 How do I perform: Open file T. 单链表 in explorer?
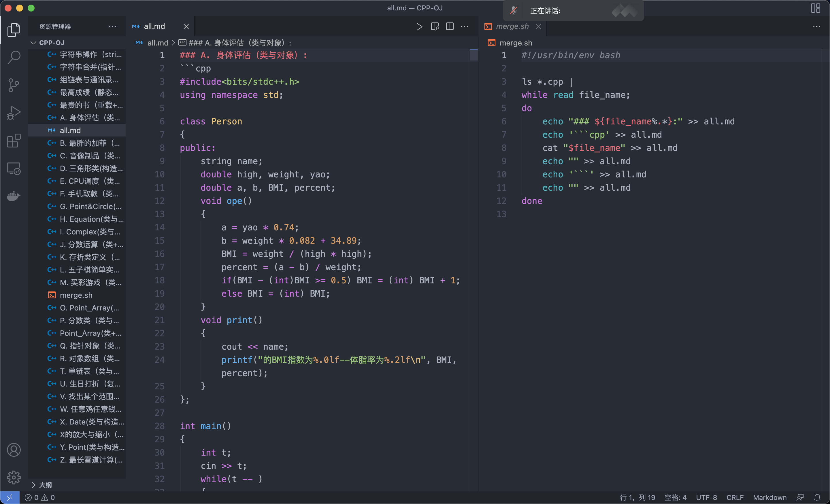point(76,371)
